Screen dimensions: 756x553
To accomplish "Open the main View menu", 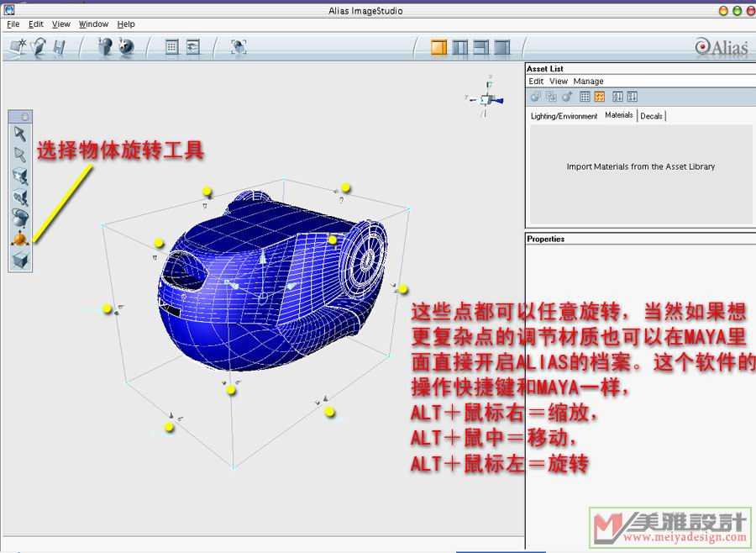I will pos(61,24).
